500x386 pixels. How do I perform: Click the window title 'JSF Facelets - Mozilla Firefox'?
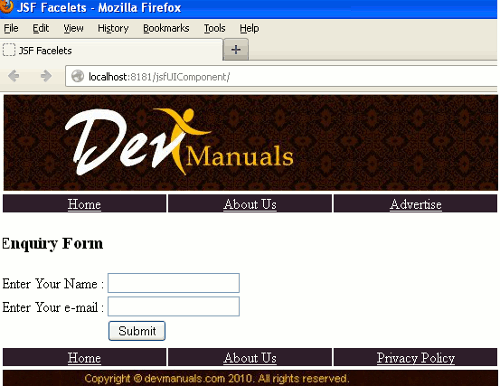click(x=99, y=7)
